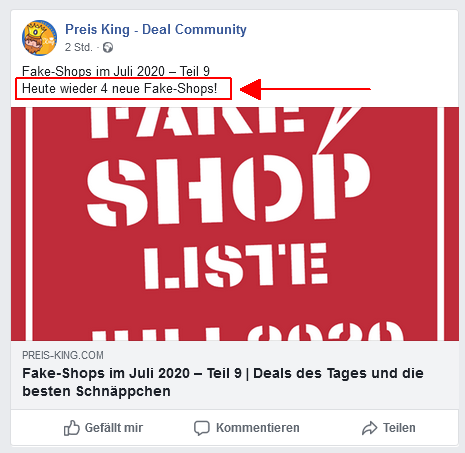Open the PREIS-KING.COM domain link

(63, 355)
